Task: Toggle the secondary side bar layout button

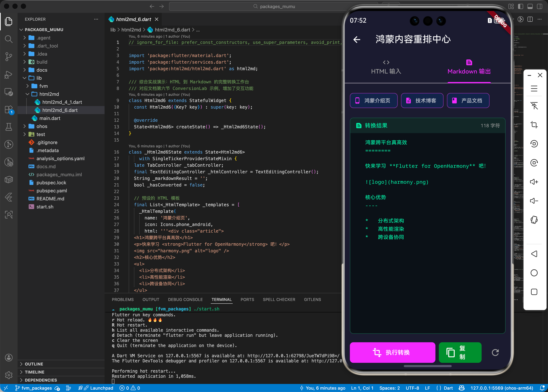Action: point(540,7)
